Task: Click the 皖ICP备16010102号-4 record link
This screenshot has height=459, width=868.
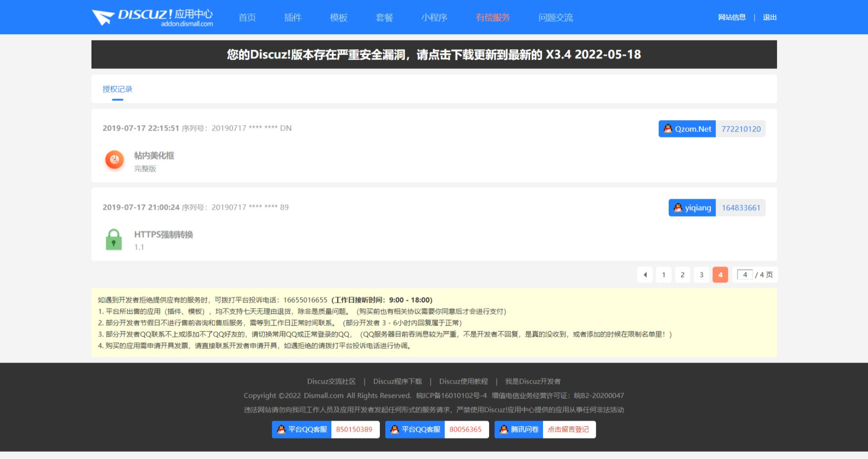Action: tap(452, 396)
